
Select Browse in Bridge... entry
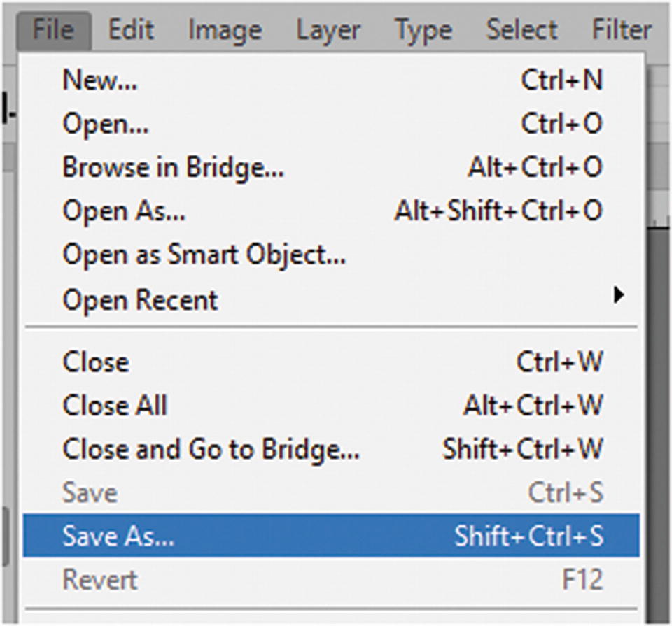pos(173,168)
